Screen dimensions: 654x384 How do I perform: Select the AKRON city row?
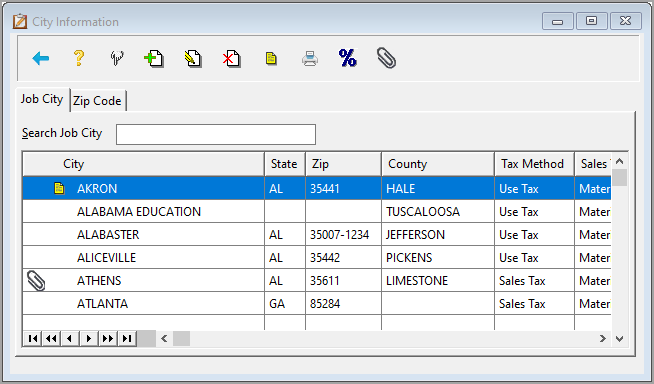point(317,188)
